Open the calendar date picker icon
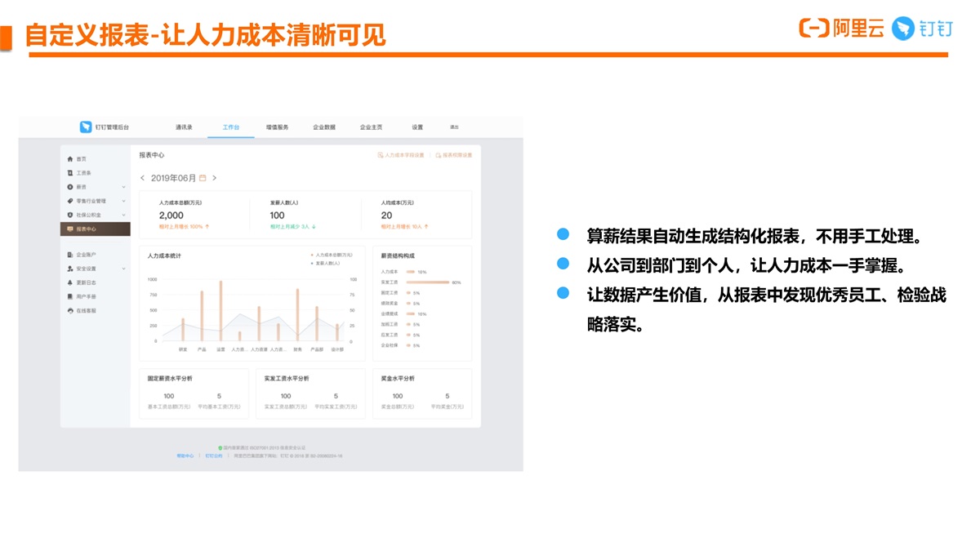 [203, 178]
